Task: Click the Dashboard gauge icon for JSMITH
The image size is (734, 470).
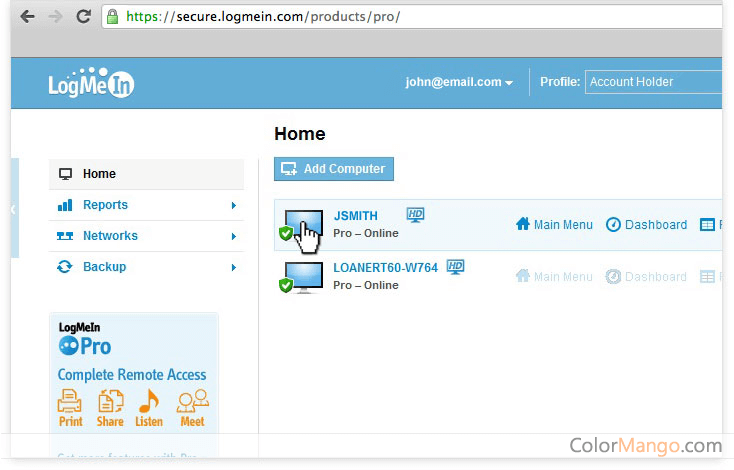Action: 613,225
